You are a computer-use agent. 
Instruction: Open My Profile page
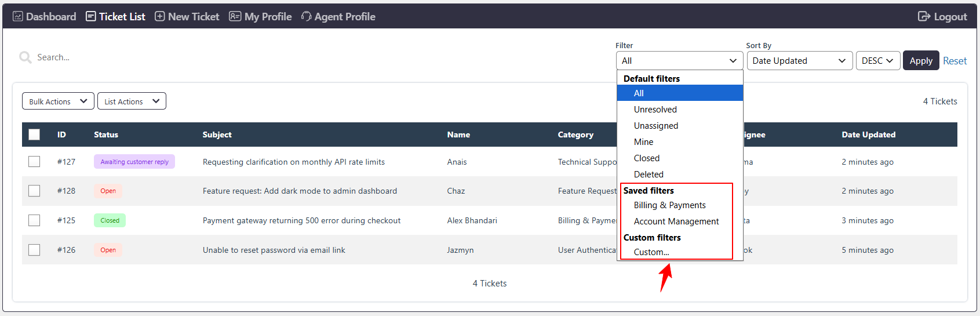click(260, 16)
